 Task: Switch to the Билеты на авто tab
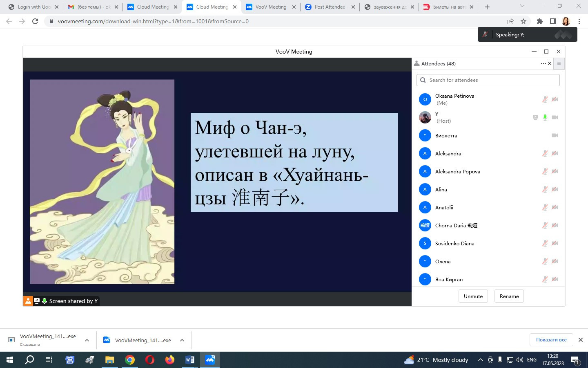coord(448,7)
